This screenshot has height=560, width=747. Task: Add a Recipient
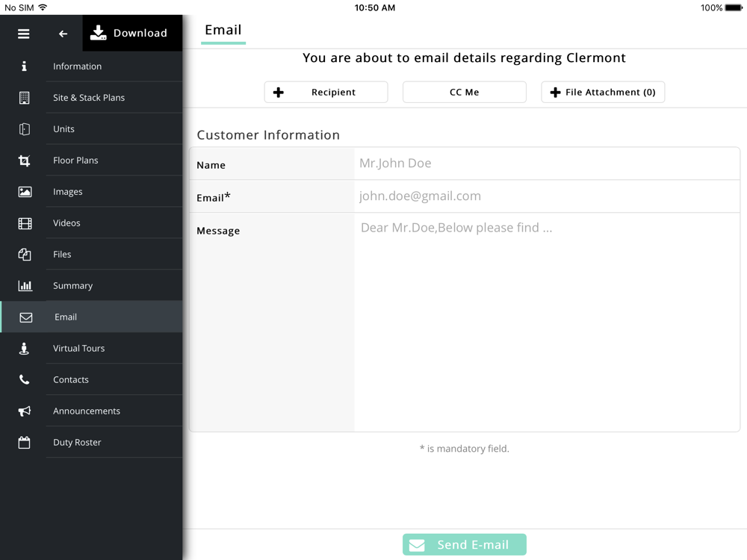coord(326,93)
